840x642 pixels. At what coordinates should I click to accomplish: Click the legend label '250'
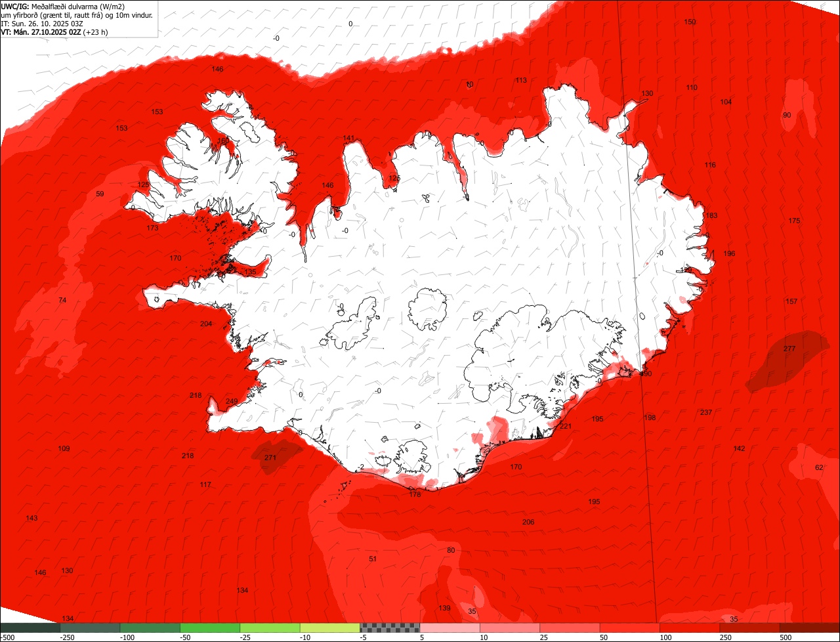[x=725, y=637]
